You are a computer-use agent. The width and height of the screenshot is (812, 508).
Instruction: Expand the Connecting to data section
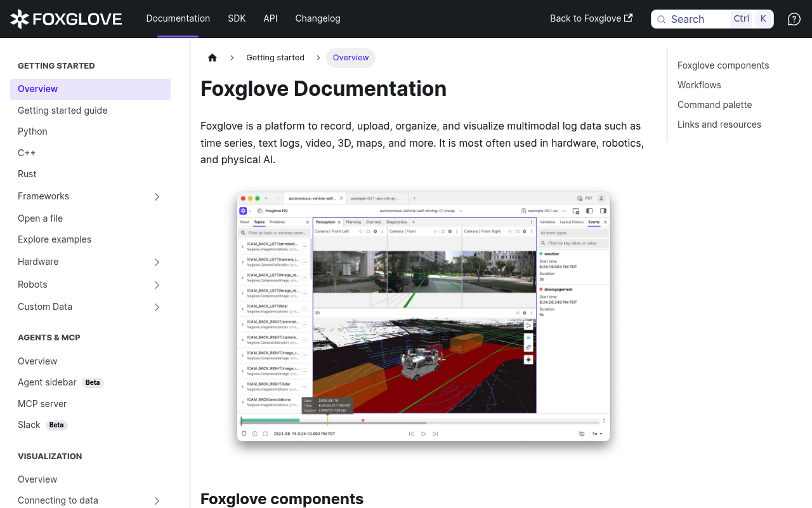[157, 501]
